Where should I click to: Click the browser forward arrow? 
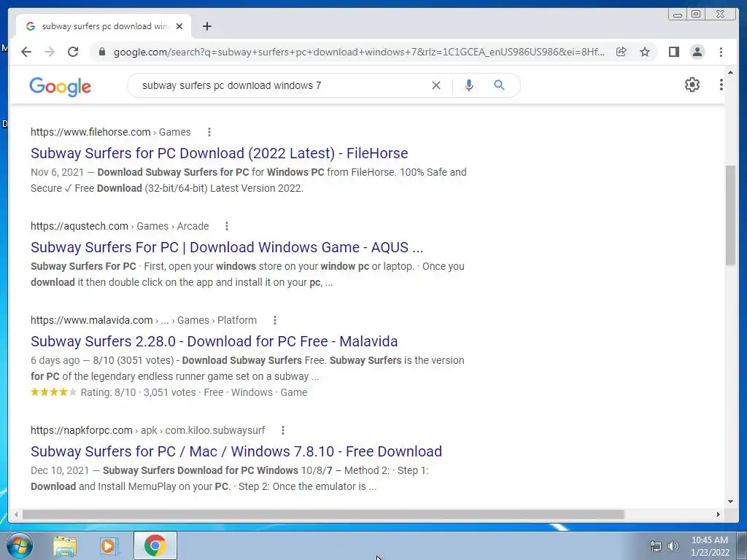click(x=50, y=52)
